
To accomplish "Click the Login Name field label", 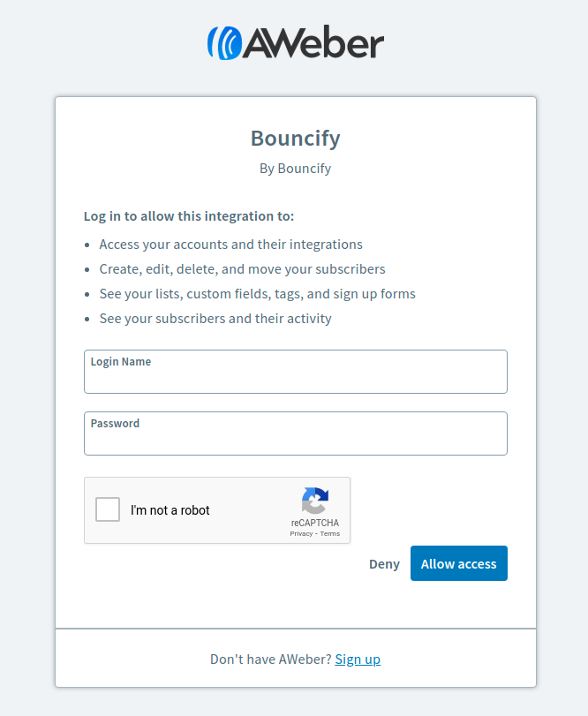I will [121, 362].
